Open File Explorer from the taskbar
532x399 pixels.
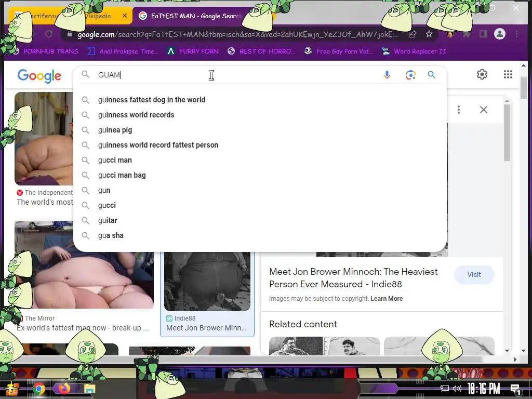coord(89,389)
